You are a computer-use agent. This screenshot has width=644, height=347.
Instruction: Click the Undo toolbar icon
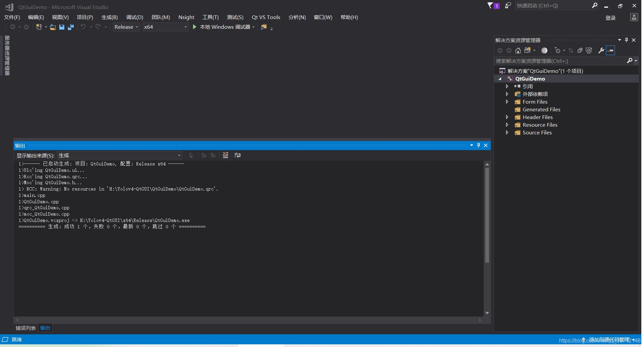tap(83, 27)
